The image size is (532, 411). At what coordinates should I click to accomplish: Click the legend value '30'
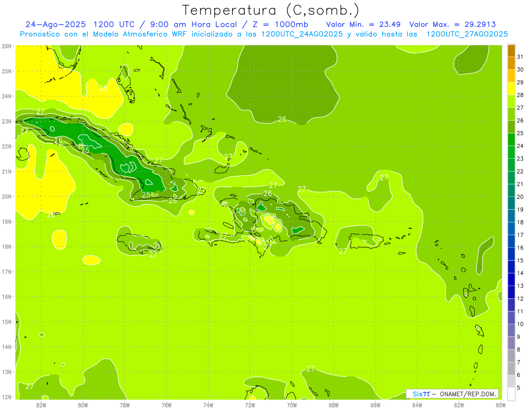coord(520,70)
